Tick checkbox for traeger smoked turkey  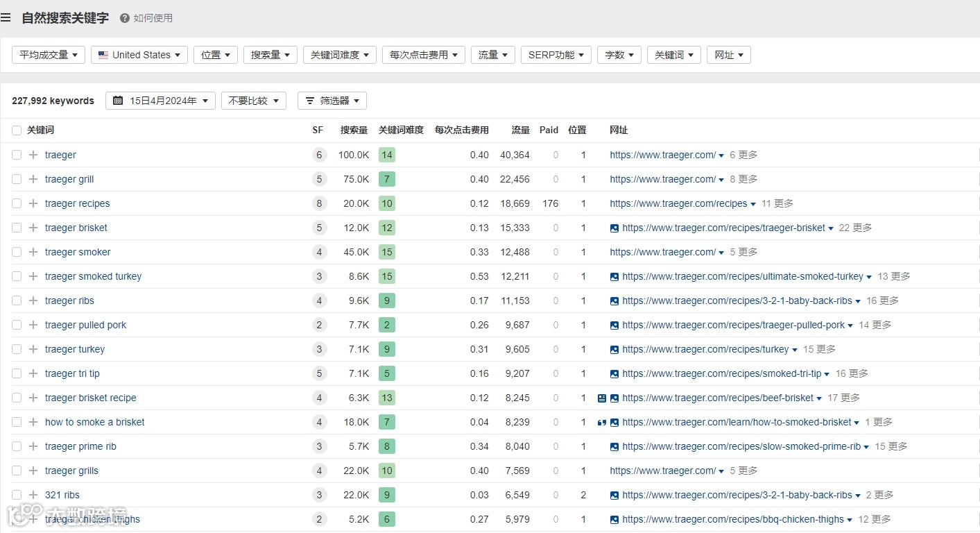pos(17,276)
